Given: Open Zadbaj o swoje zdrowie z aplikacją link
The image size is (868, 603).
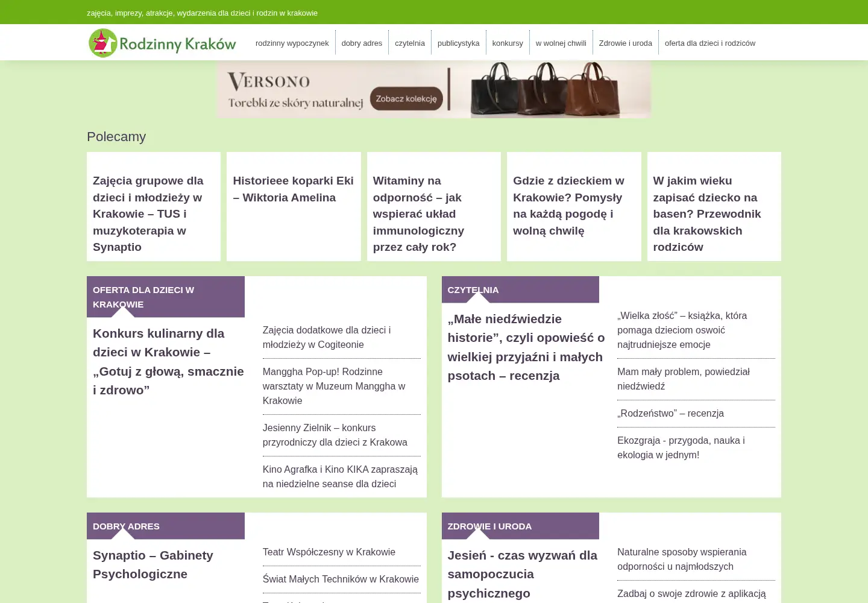Looking at the screenshot, I should tap(691, 594).
